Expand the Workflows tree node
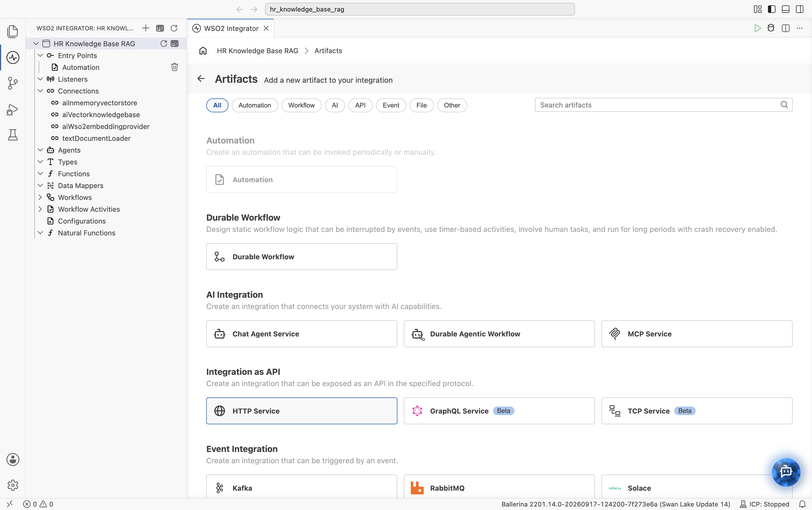Screen dimensions: 812x510 40,197
